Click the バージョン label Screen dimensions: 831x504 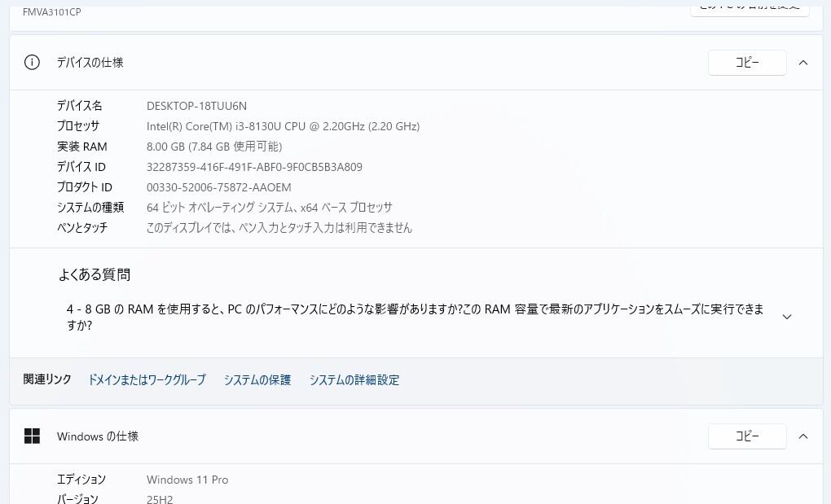pos(78,499)
